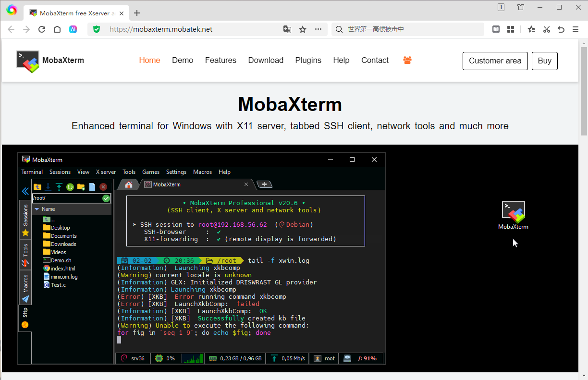Screen dimensions: 588x380
Task: Open the Customer area button
Action: 495,61
